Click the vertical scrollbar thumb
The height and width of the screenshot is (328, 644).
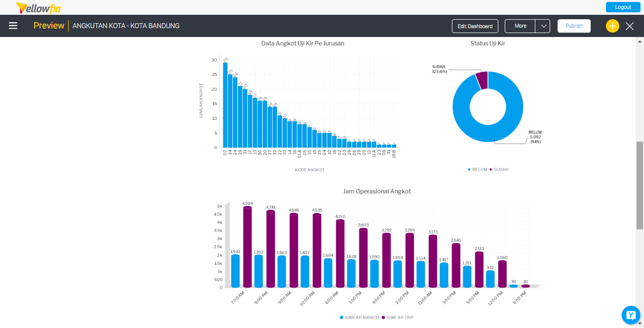(640, 185)
